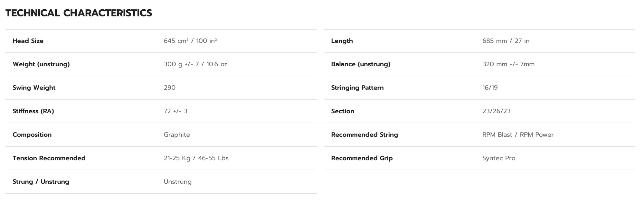The image size is (644, 221).
Task: Click the Balance (unstrung) label
Action: click(x=361, y=64)
